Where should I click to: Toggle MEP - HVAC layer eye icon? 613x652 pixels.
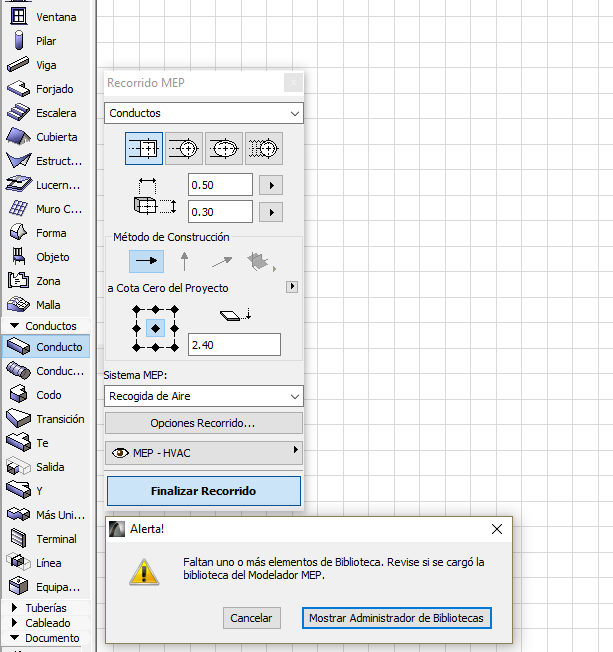[x=120, y=453]
